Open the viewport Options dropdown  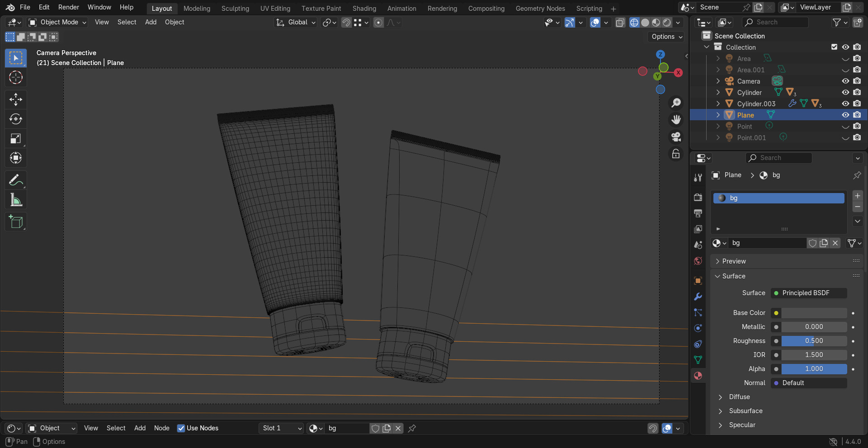tap(667, 37)
